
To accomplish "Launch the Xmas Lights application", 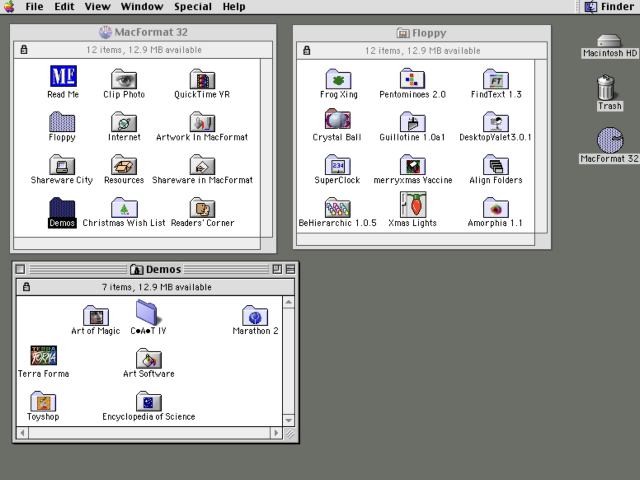I will click(x=413, y=204).
